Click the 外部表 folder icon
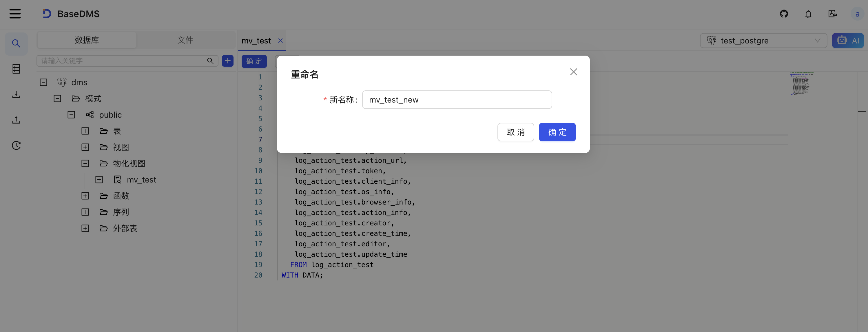Screen dimensions: 868x332 point(103,229)
